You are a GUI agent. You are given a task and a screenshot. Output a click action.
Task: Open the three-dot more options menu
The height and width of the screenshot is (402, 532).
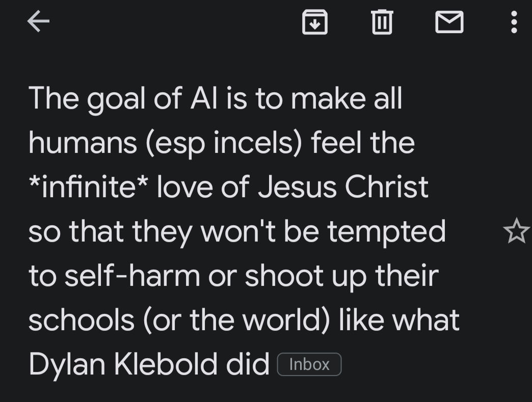(514, 22)
